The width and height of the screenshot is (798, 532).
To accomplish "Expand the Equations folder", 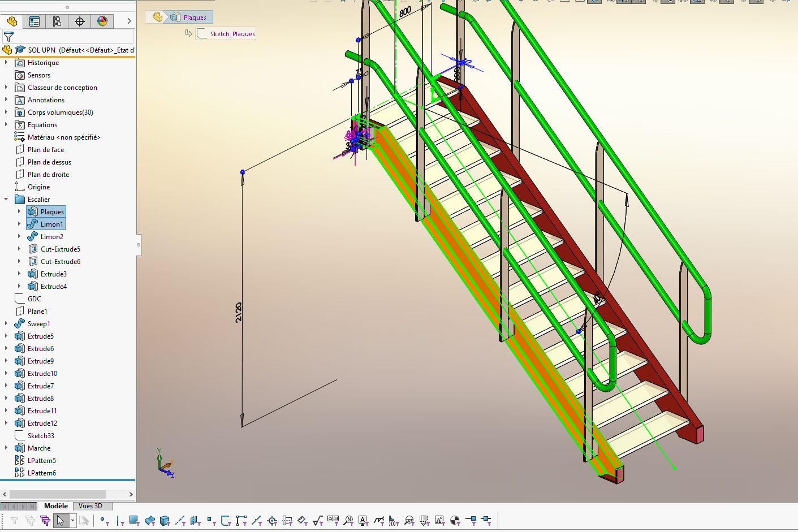I will [x=6, y=125].
